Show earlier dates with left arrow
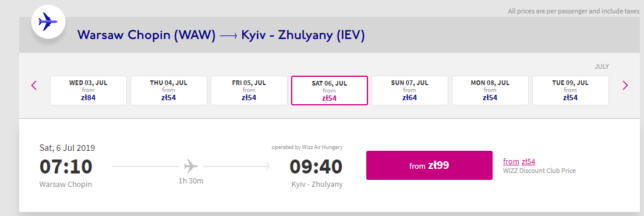 pos(34,86)
